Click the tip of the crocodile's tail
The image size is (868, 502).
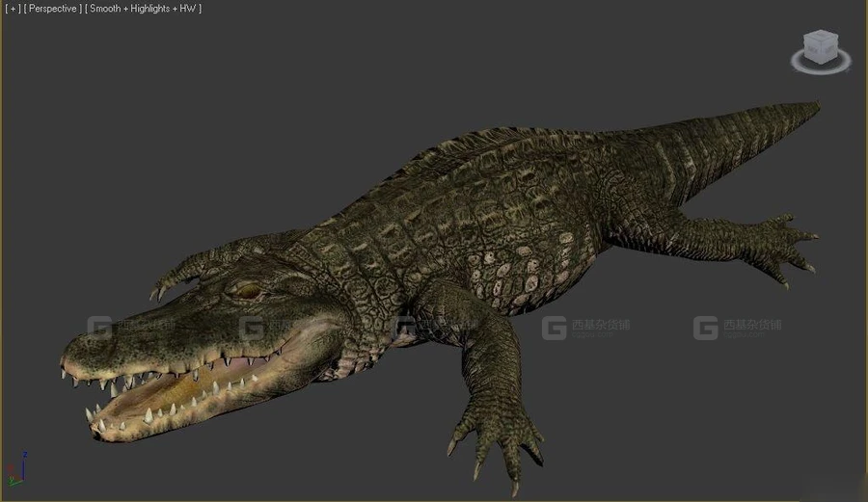click(815, 105)
